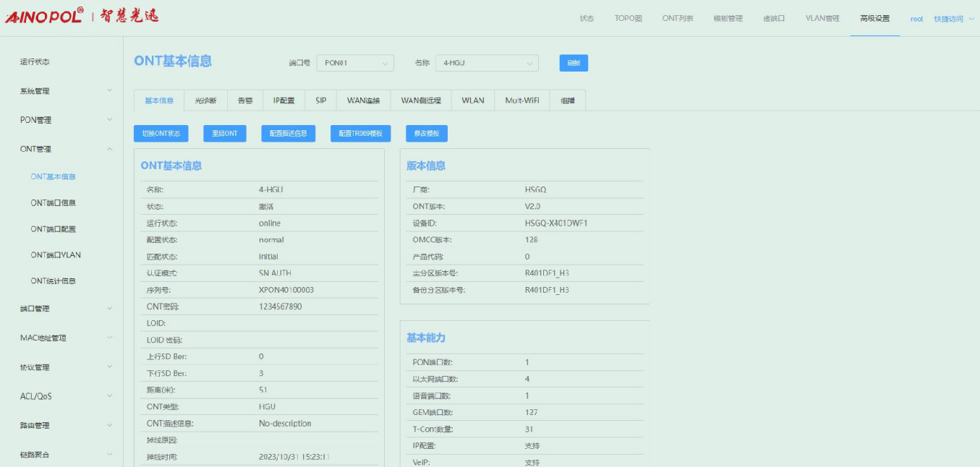This screenshot has width=980, height=467.
Task: Click the 修改模板 button
Action: tap(426, 134)
